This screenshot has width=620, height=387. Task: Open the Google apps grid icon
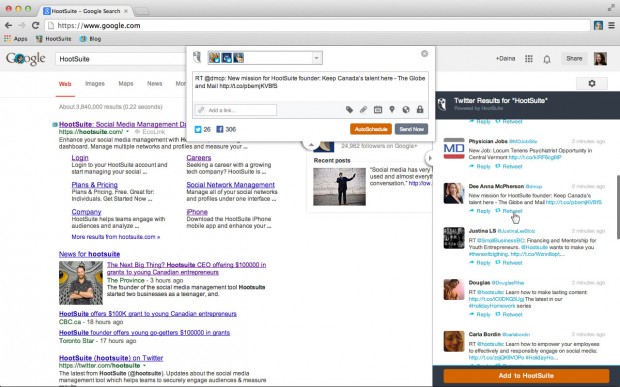coord(529,59)
